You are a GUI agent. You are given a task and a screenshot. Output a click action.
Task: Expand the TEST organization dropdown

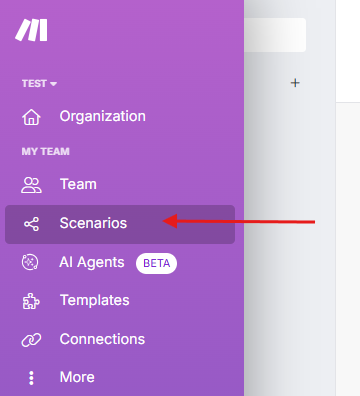click(x=39, y=83)
